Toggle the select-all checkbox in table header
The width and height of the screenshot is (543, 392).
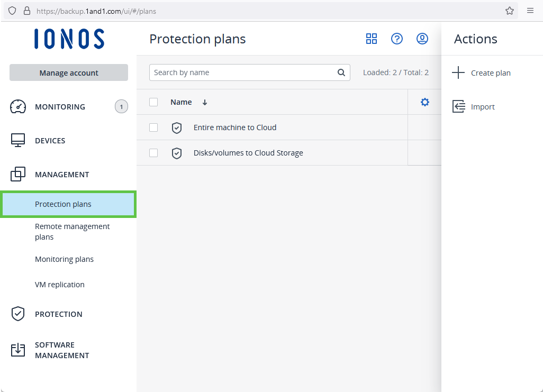click(153, 102)
